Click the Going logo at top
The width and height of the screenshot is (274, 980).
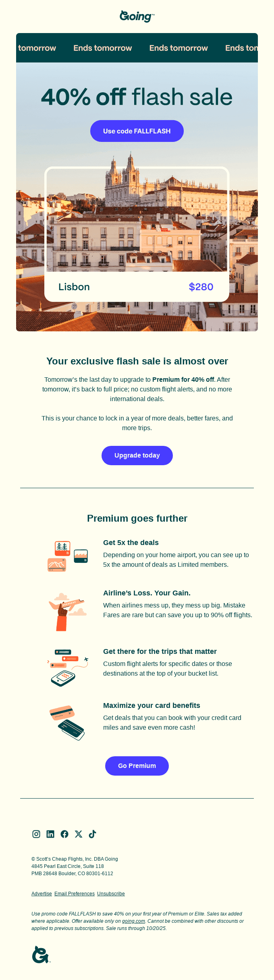point(137,16)
